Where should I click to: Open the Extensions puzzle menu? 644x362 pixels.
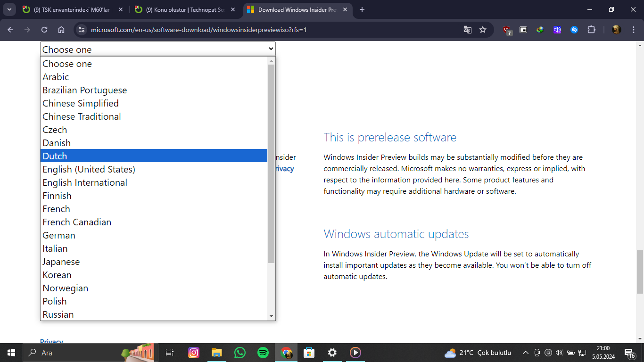tap(591, 30)
